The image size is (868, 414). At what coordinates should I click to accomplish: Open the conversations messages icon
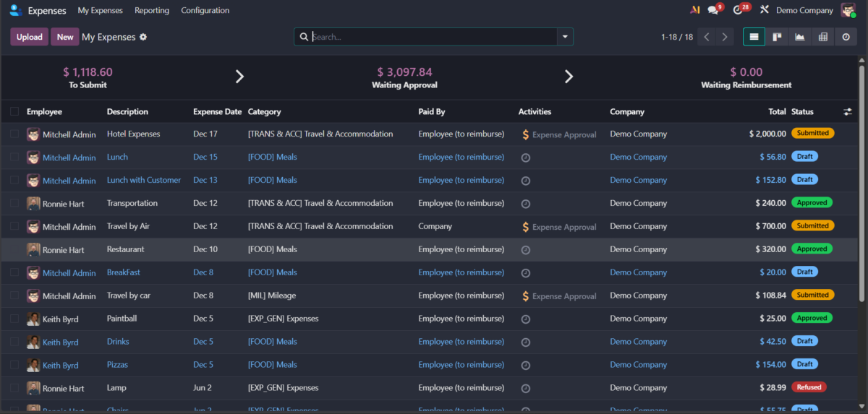713,10
